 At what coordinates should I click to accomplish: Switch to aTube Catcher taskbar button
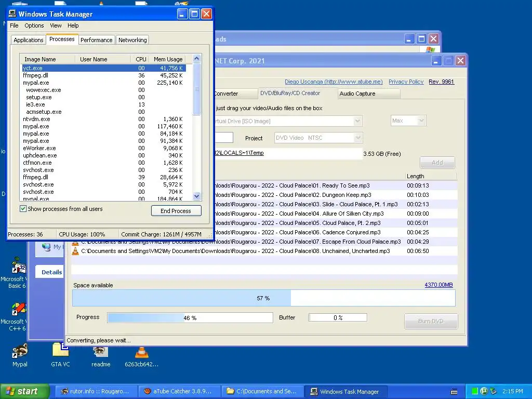[179, 392]
